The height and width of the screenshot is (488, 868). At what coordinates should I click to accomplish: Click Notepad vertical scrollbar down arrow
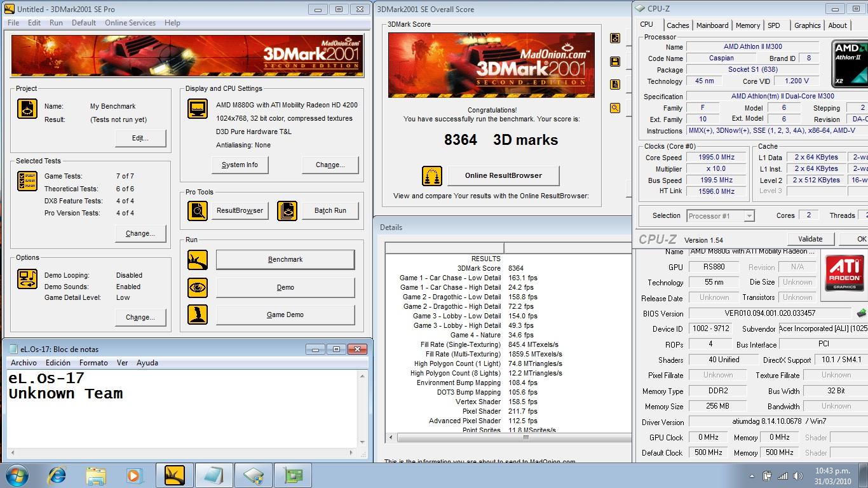(362, 442)
